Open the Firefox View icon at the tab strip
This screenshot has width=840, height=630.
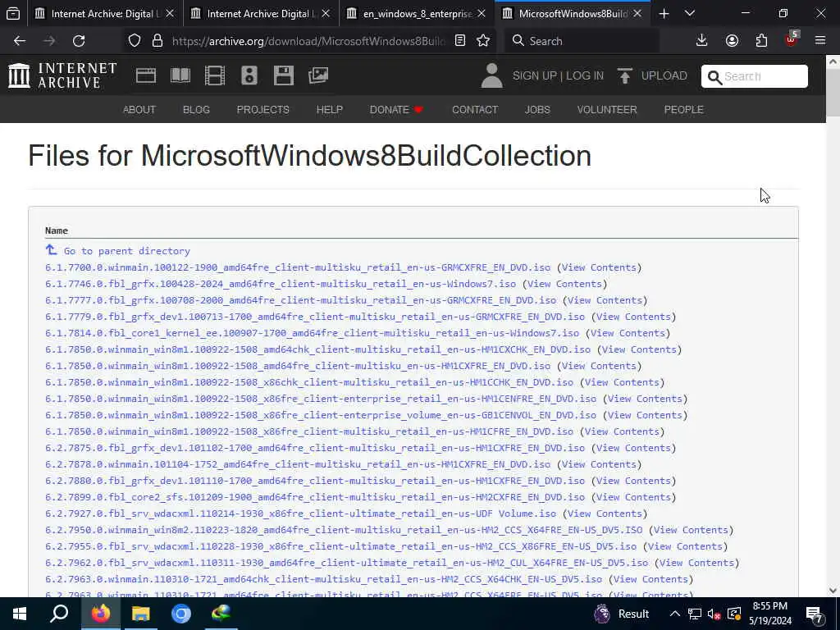coord(13,13)
